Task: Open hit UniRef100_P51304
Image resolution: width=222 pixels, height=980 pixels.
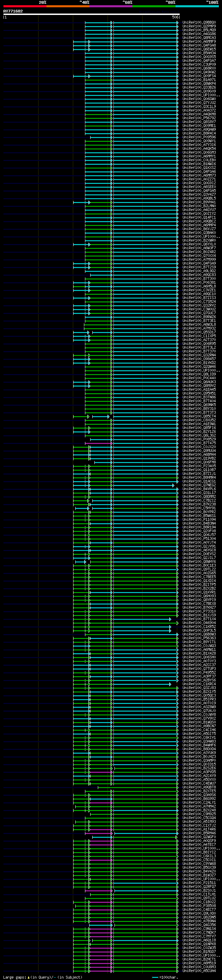Action: (199, 538)
